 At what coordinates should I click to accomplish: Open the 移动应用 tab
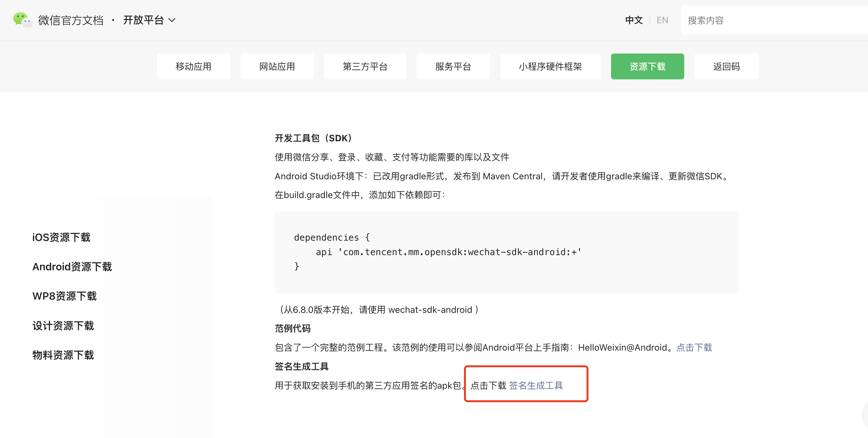(x=193, y=66)
